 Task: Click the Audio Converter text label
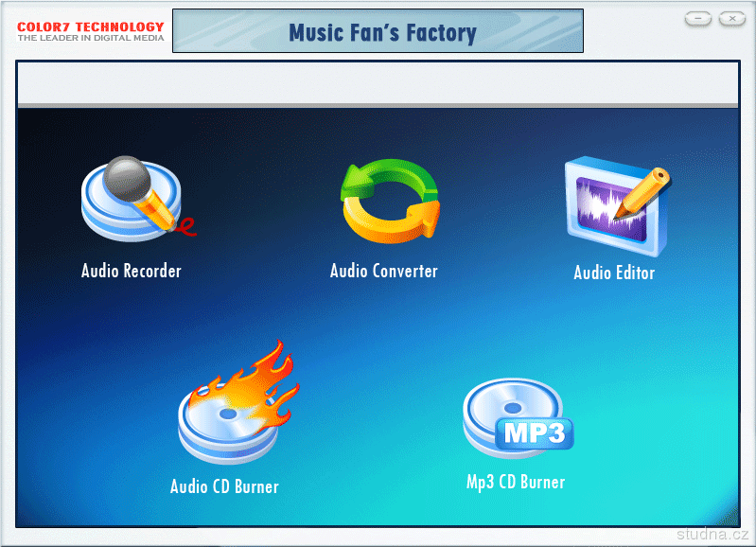pyautogui.click(x=384, y=271)
